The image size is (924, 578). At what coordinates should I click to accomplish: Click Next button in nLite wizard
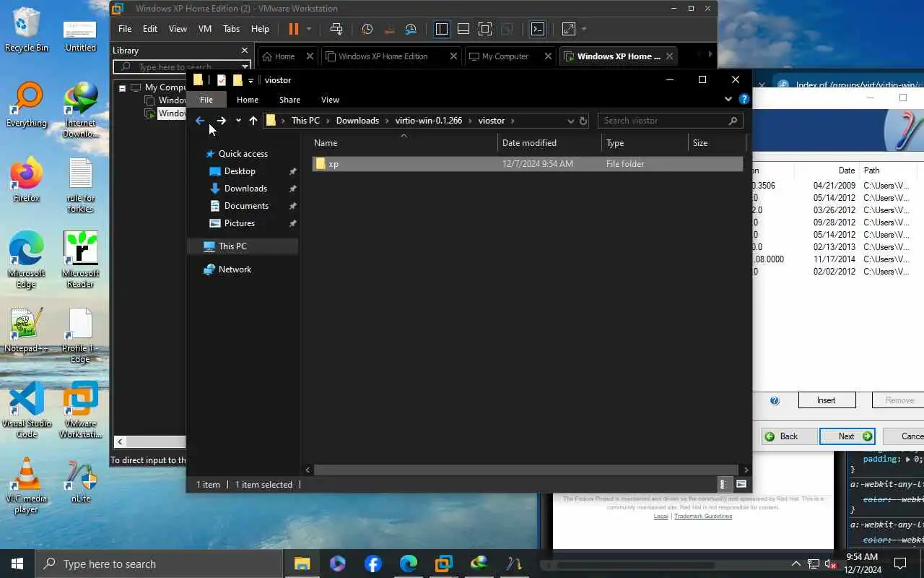(x=847, y=436)
